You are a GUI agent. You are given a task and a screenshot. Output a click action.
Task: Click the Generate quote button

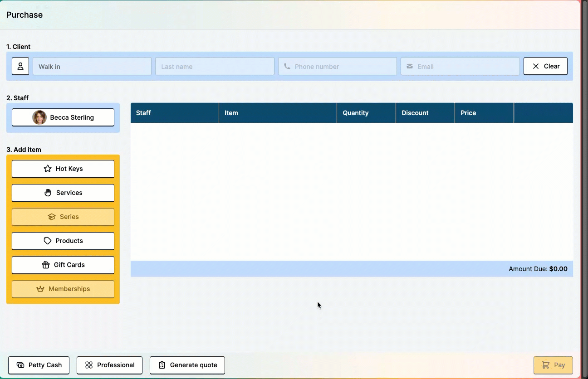(187, 365)
